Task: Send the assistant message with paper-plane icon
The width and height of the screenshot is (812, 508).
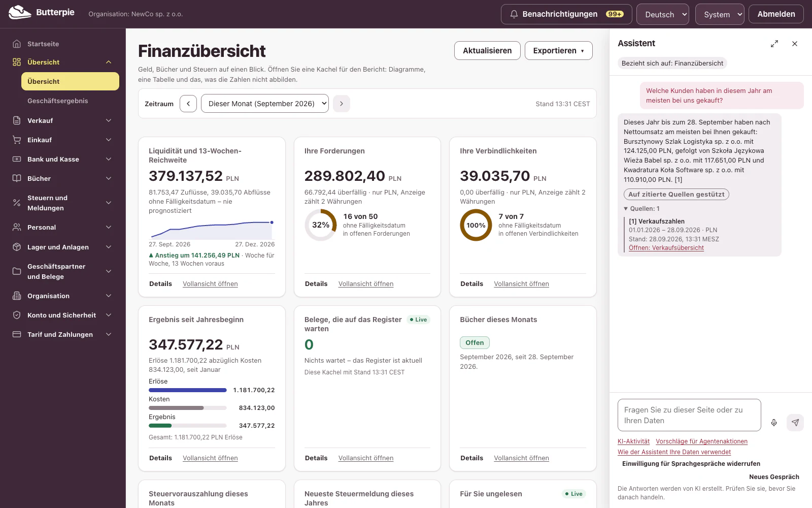Action: [x=795, y=423]
